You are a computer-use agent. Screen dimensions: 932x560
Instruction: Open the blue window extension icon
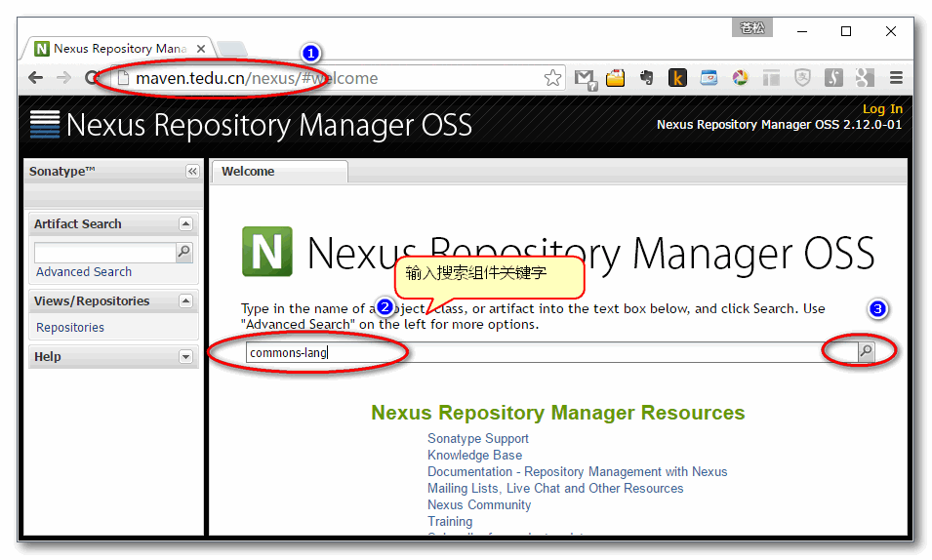point(709,78)
